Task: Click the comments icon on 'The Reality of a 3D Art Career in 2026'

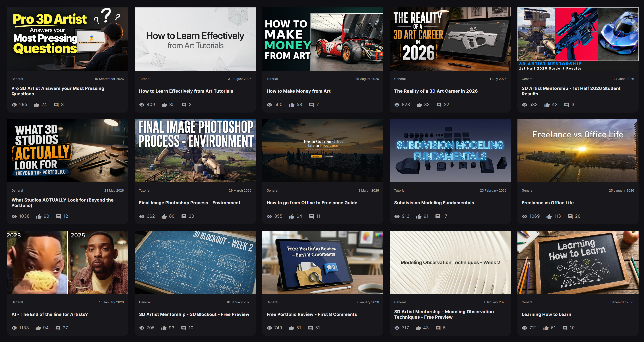Action: [x=439, y=105]
